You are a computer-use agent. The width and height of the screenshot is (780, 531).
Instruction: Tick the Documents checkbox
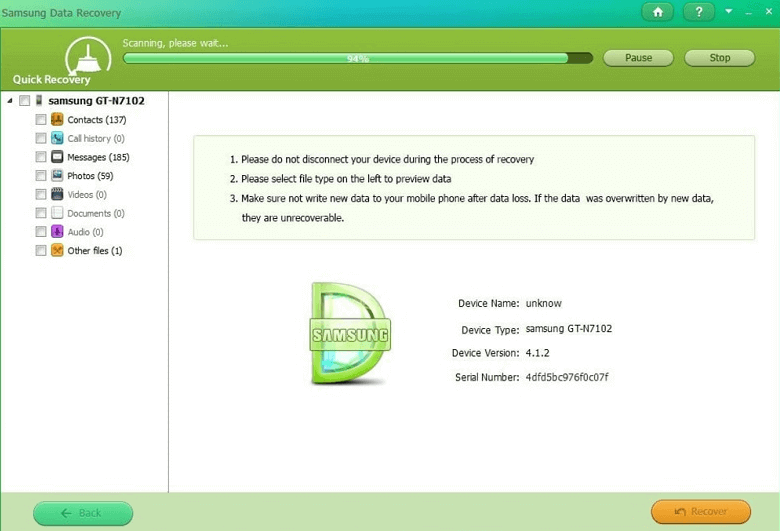pos(41,213)
